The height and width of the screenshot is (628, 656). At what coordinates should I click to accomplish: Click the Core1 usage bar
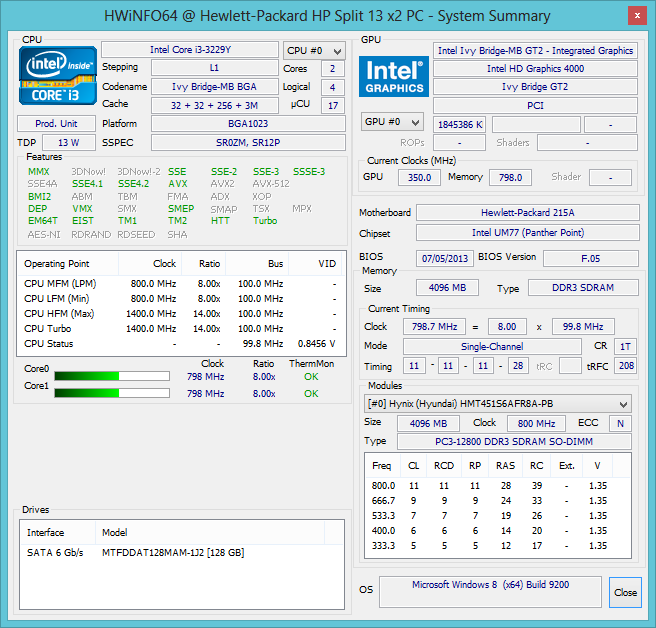pos(112,393)
